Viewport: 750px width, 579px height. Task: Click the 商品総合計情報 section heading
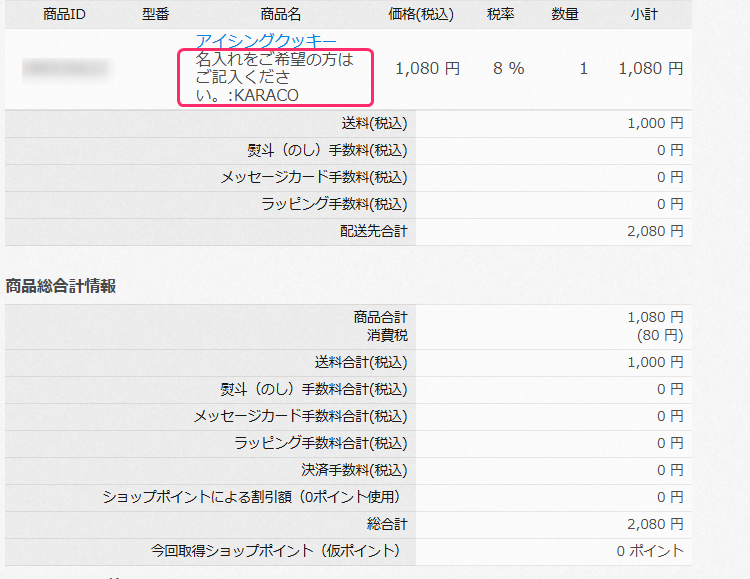tap(61, 286)
